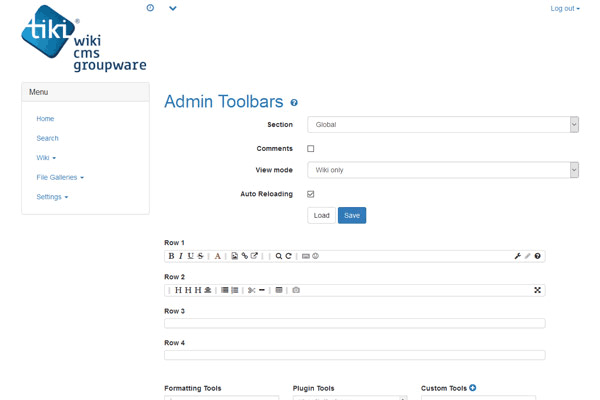Open the View mode dropdown

(x=443, y=170)
